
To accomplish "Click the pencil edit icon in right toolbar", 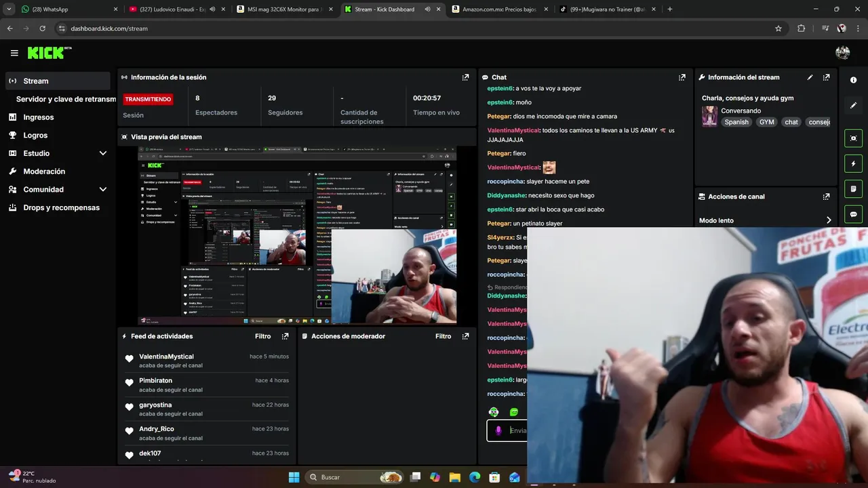I will pos(853,106).
